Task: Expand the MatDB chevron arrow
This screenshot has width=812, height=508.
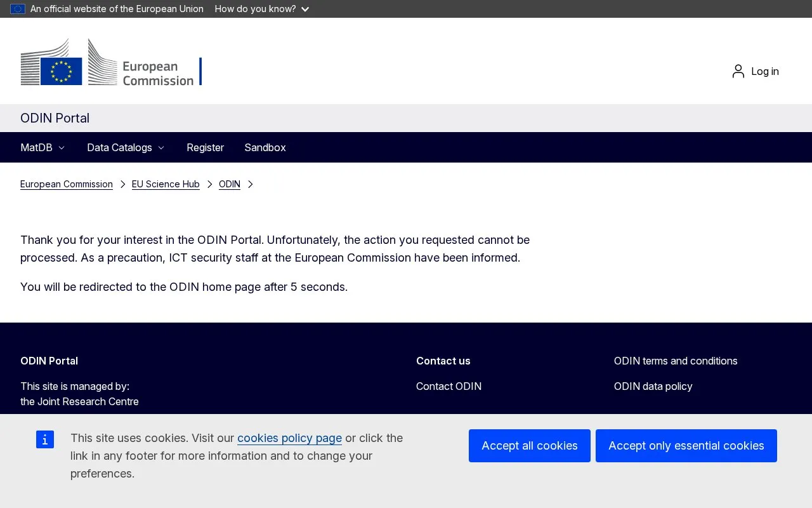Action: 62,147
